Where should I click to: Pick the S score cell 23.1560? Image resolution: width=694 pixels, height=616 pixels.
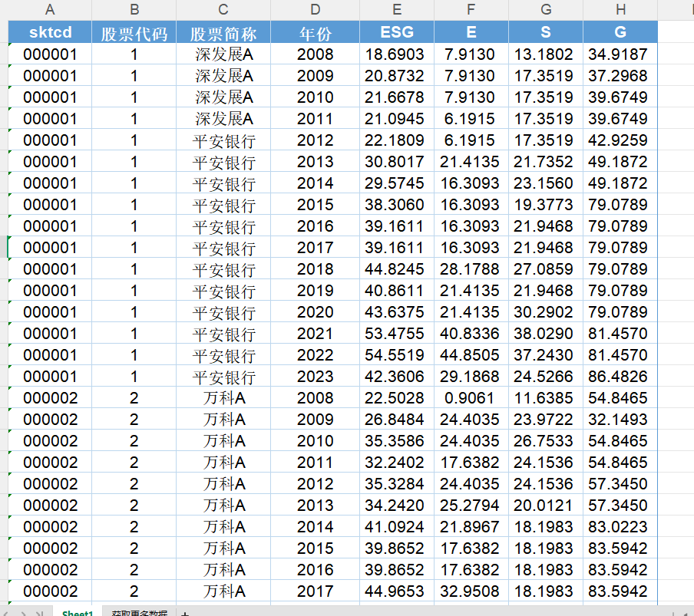(x=546, y=183)
